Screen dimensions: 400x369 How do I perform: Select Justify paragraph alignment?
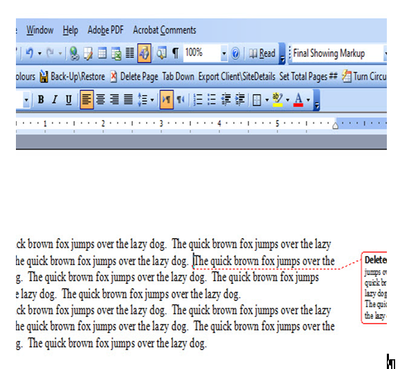click(x=128, y=99)
